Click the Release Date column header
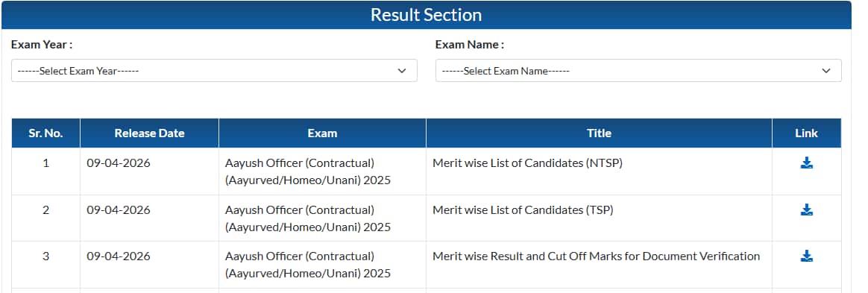The image size is (868, 293). pyautogui.click(x=149, y=133)
